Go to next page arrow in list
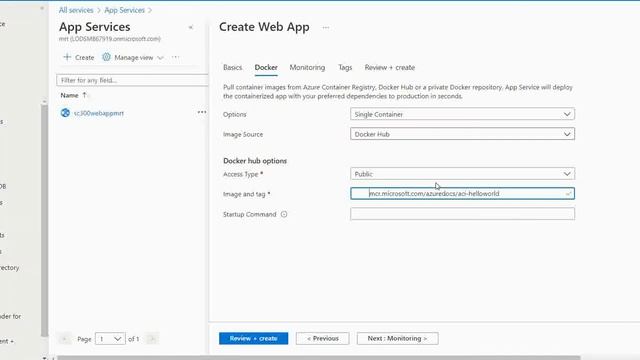Image resolution: width=640 pixels, height=360 pixels. pyautogui.click(x=152, y=339)
